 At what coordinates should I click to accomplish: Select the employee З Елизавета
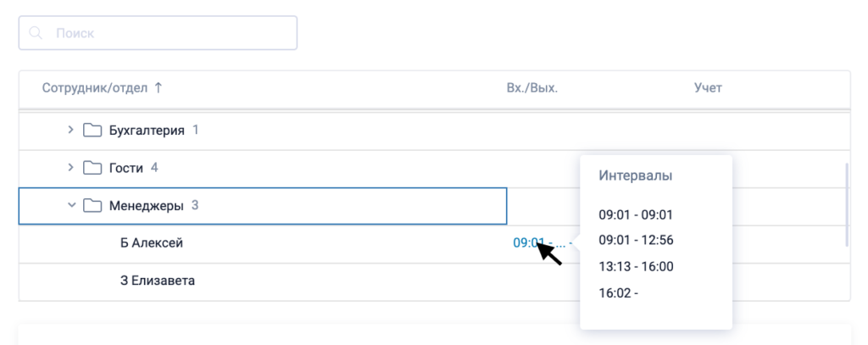pos(158,280)
